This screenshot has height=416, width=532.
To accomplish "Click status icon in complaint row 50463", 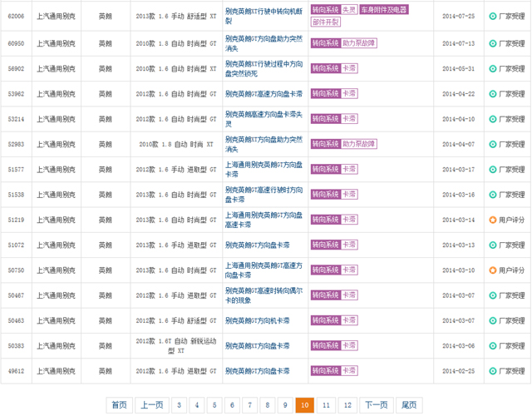I will (x=493, y=320).
